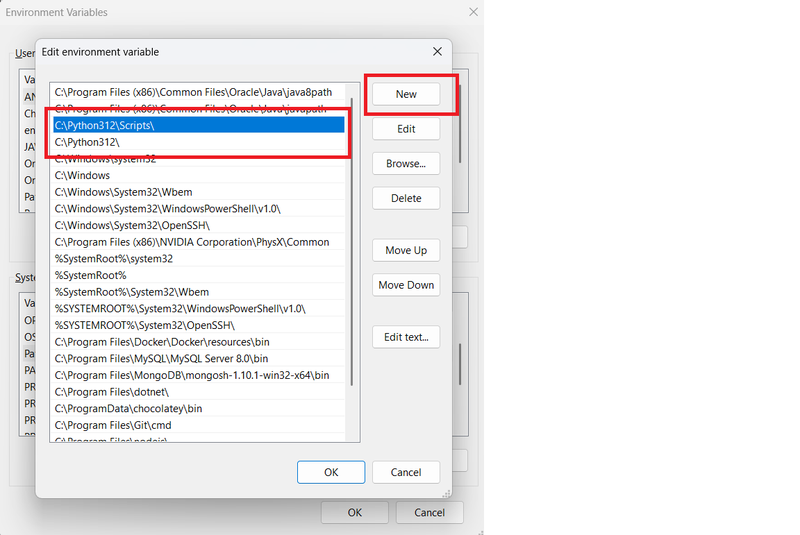Select the C:\Windows entry
The width and height of the screenshot is (800, 535).
coord(199,175)
